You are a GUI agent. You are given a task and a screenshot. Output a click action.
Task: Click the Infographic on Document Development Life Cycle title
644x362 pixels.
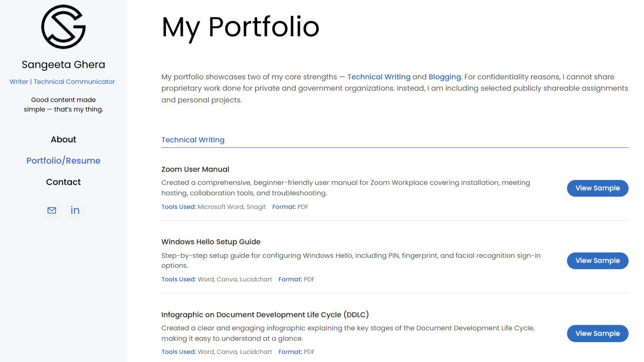point(265,315)
